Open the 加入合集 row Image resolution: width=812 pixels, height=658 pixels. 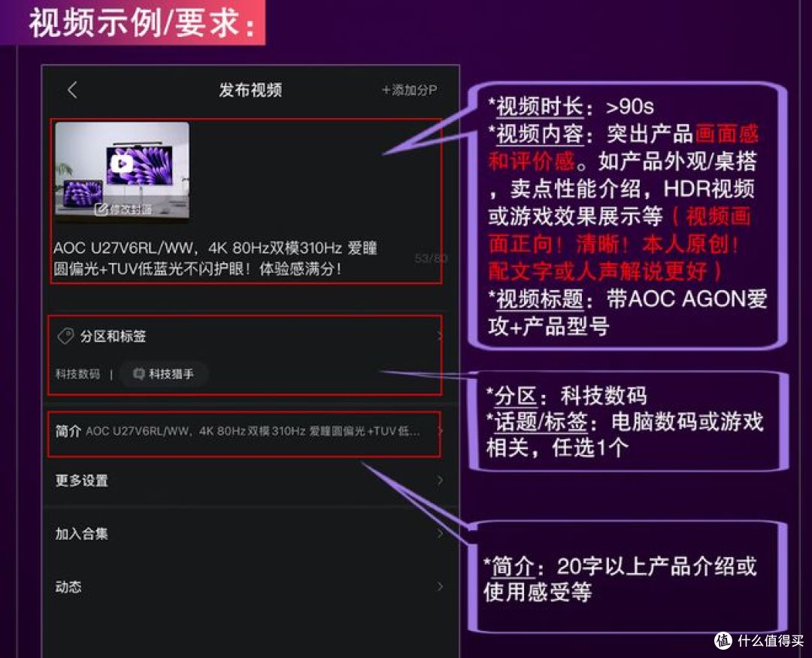coord(250,534)
